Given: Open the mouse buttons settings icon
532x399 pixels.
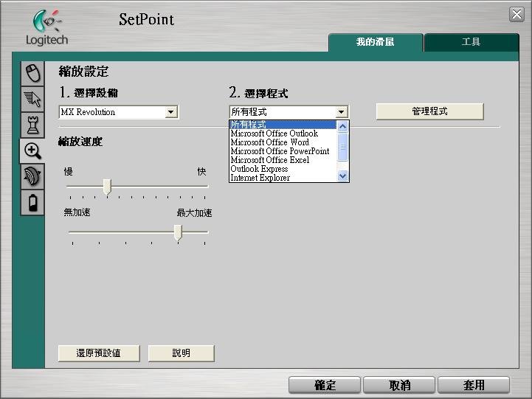Looking at the screenshot, I should [x=32, y=73].
